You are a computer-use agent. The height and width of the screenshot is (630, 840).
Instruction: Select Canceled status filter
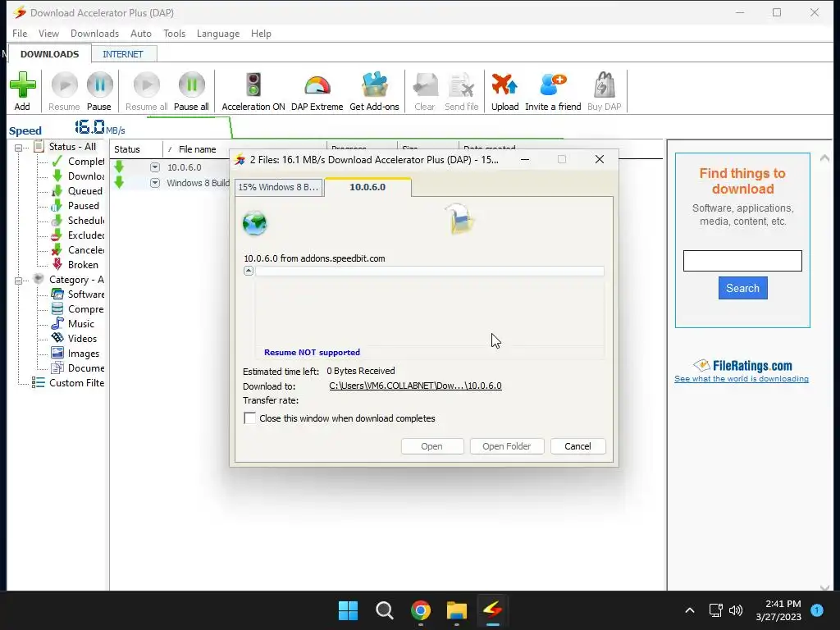tap(78, 249)
